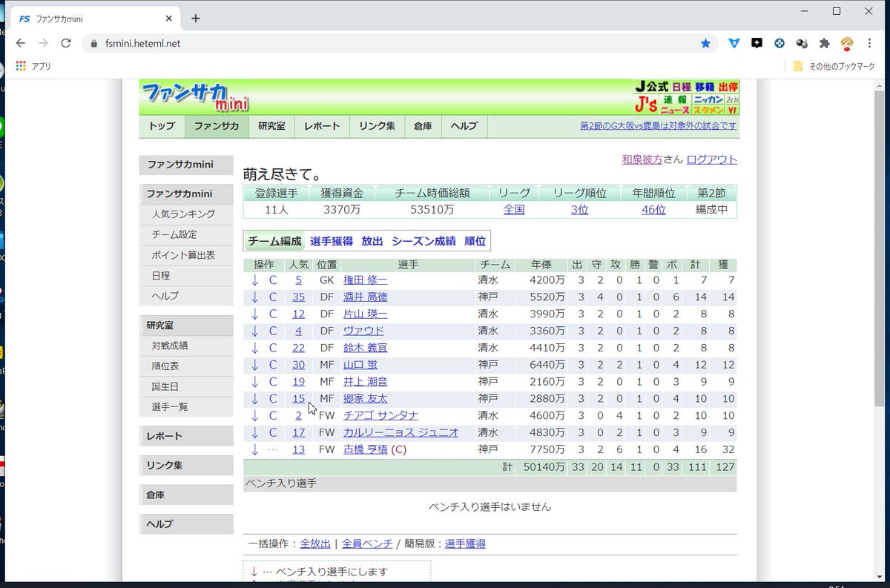
Task: Open the black speech-bubble plus extension
Action: pos(756,43)
